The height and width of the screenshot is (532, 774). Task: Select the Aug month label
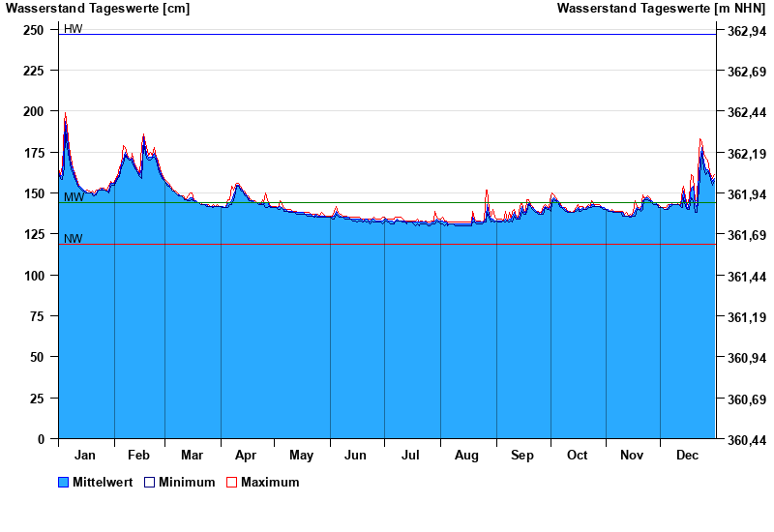[466, 456]
